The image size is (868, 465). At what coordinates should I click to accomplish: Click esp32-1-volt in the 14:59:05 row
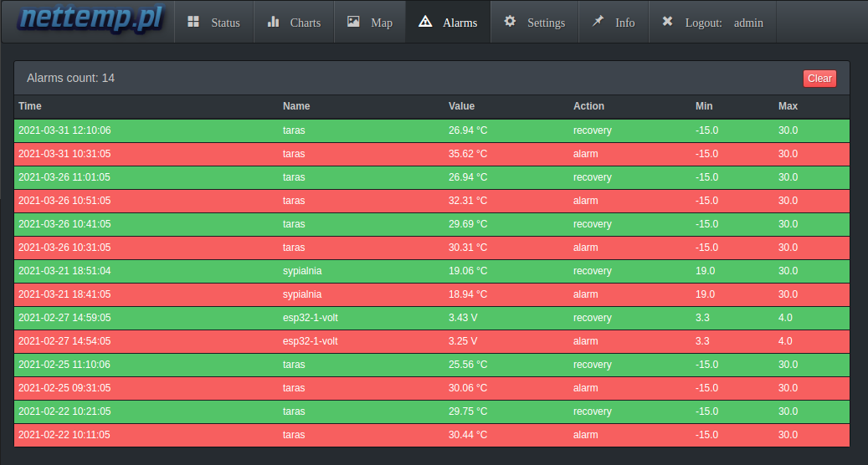310,318
